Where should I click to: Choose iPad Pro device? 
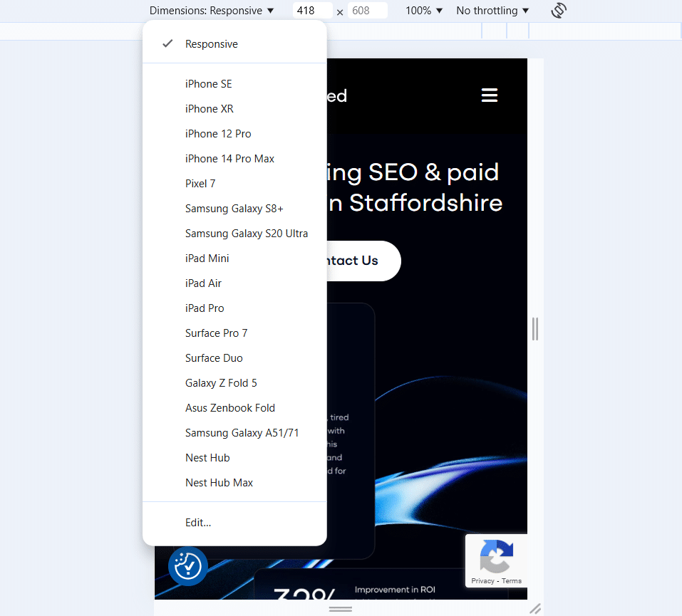point(234,308)
